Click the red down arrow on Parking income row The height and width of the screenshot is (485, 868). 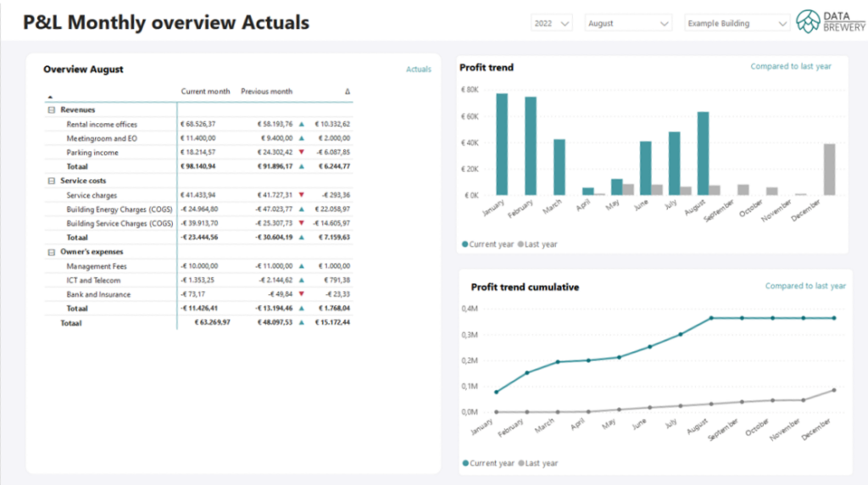point(301,153)
